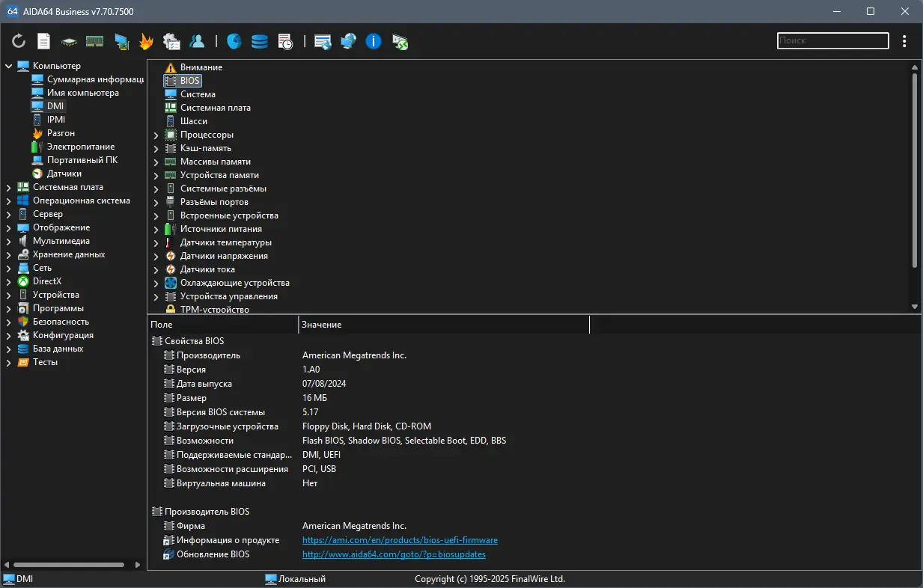The width and height of the screenshot is (923, 588).
Task: Click the Безопасность sidebar item
Action: pyautogui.click(x=61, y=322)
